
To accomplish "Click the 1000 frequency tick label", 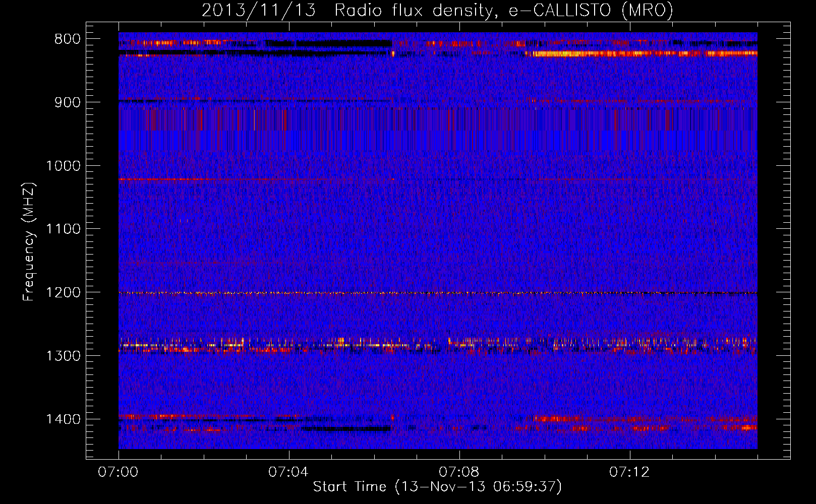I will 64,166.
